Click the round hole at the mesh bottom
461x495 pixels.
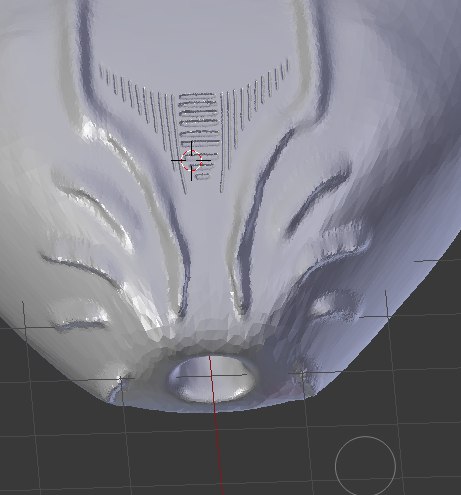[x=213, y=378]
